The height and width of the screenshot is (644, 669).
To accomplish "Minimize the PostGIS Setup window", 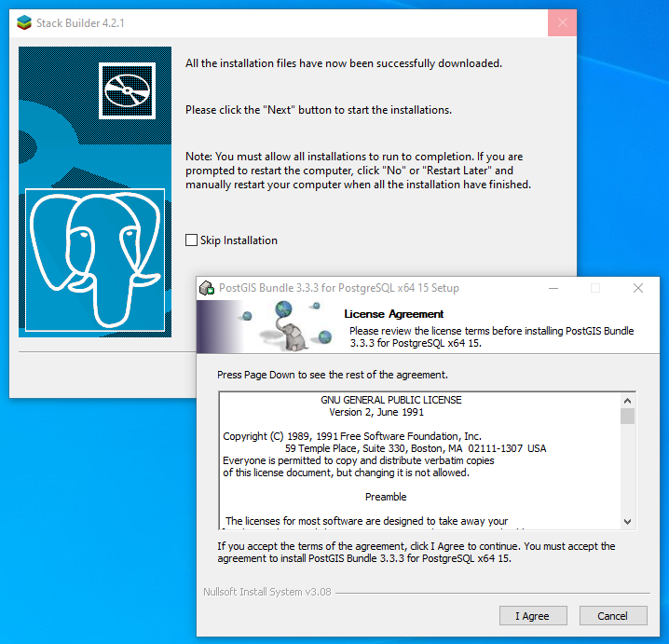I will pos(553,289).
